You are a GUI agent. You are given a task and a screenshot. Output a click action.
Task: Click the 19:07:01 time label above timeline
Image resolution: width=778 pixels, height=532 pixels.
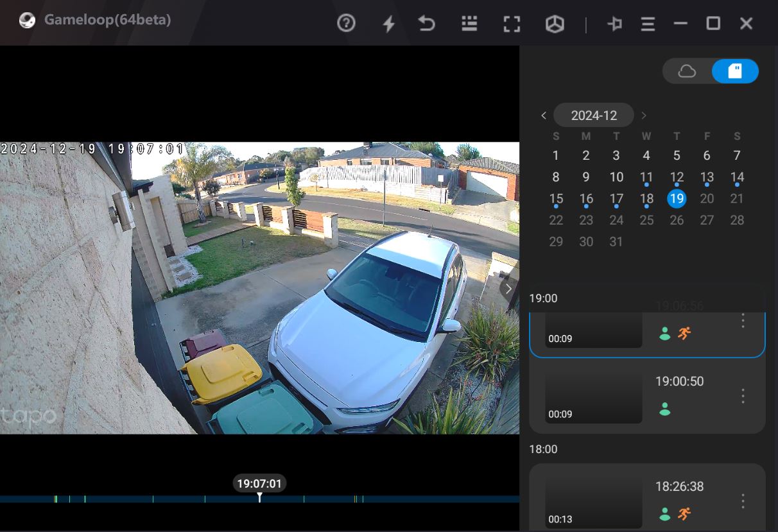[259, 484]
